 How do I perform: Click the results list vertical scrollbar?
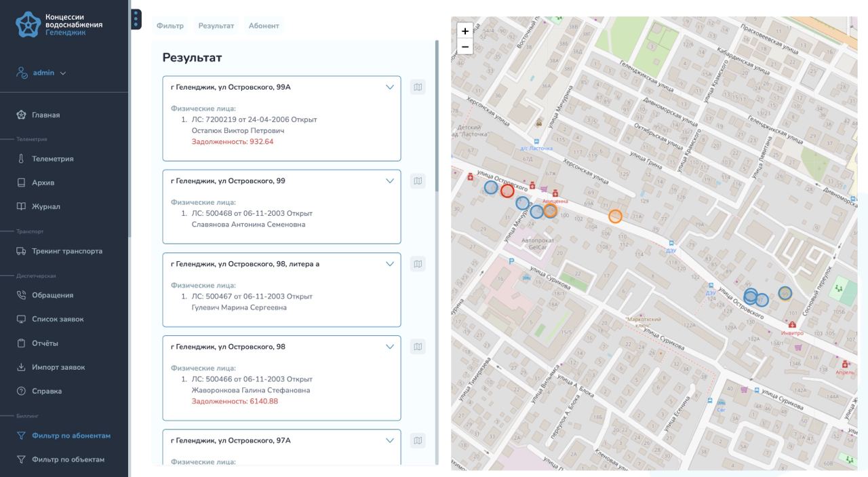[437, 115]
